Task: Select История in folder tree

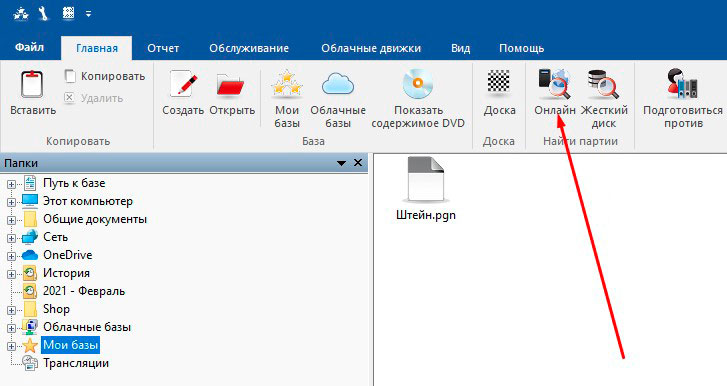Action: point(66,273)
